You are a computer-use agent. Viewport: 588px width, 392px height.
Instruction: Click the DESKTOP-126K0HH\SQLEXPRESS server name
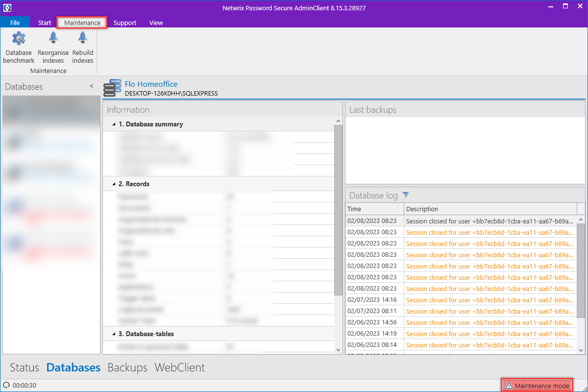tap(171, 93)
